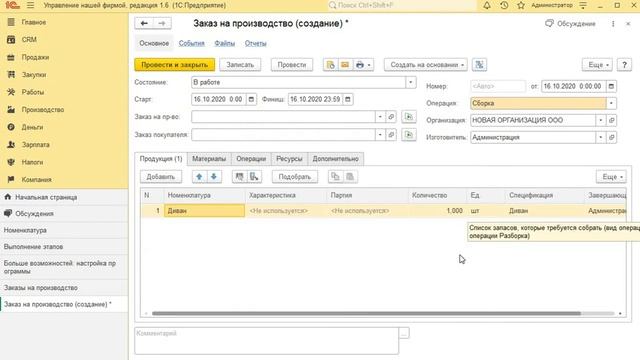This screenshot has height=360, width=640.
Task: Open calendar picker for Старт date
Action: click(x=251, y=99)
